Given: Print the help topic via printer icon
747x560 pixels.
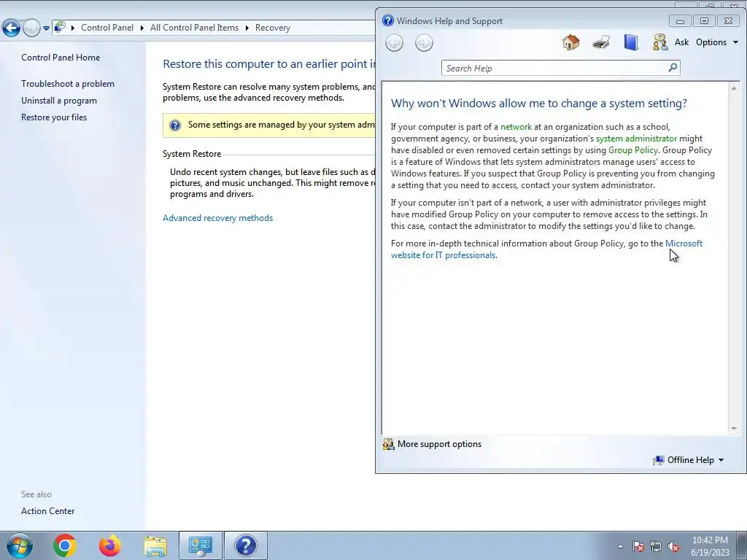Looking at the screenshot, I should [601, 42].
